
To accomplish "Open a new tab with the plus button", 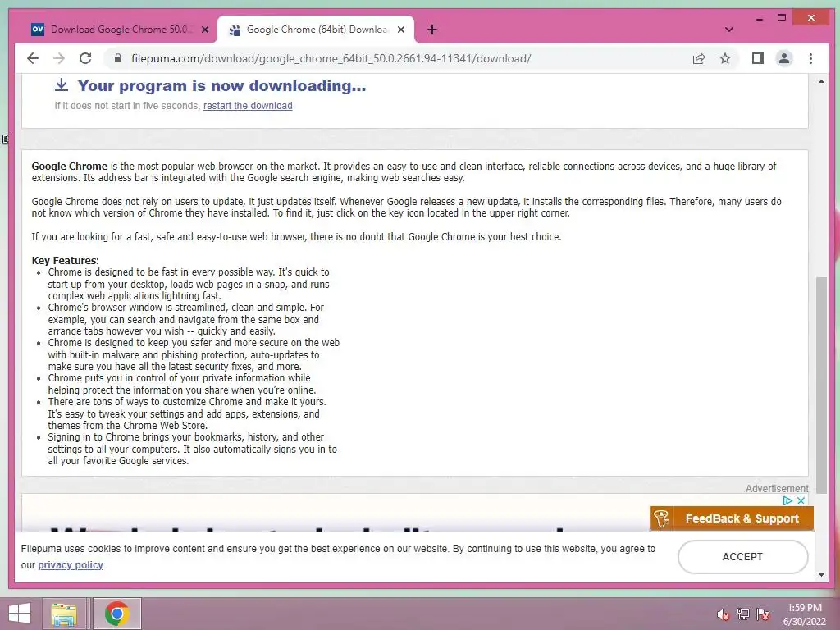I will pyautogui.click(x=432, y=30).
